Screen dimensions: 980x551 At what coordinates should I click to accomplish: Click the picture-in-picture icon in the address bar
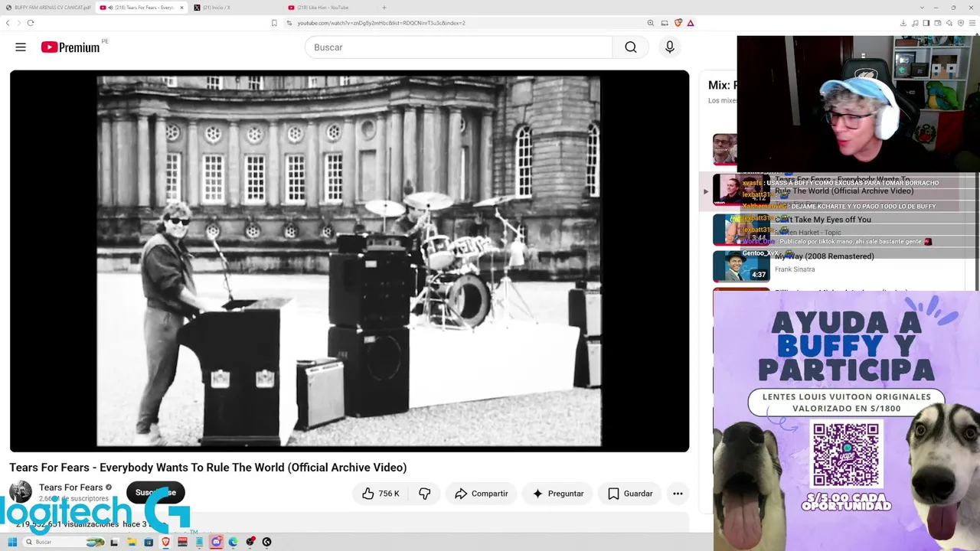pyautogui.click(x=665, y=23)
